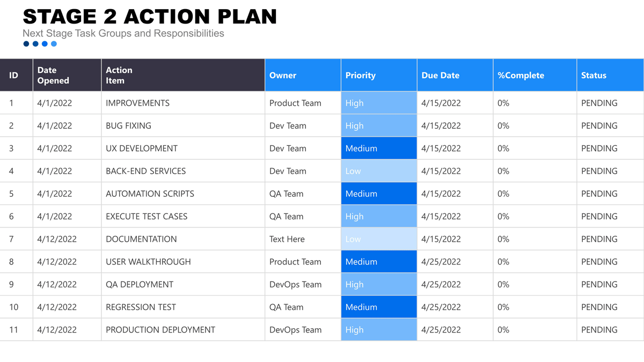Click the 0% complete value for QA DEPLOYMENT
Image resolution: width=644 pixels, height=362 pixels.
[x=503, y=284]
